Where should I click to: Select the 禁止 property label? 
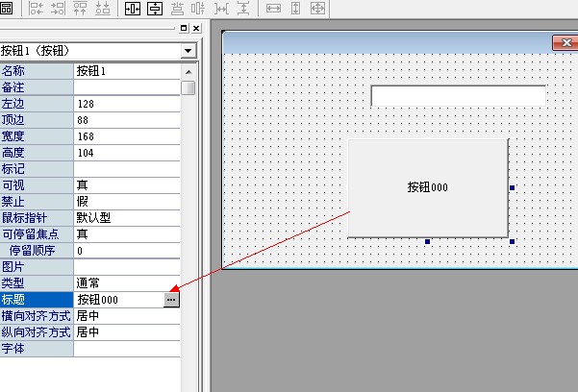(x=37, y=202)
